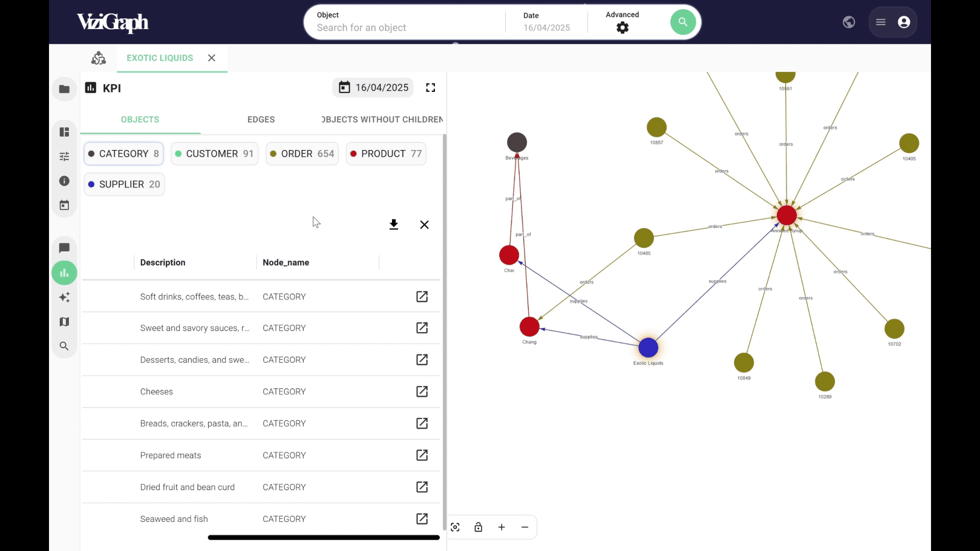This screenshot has width=980, height=551.
Task: Open the KPI bar chart panel in sidebar
Action: pyautogui.click(x=64, y=272)
